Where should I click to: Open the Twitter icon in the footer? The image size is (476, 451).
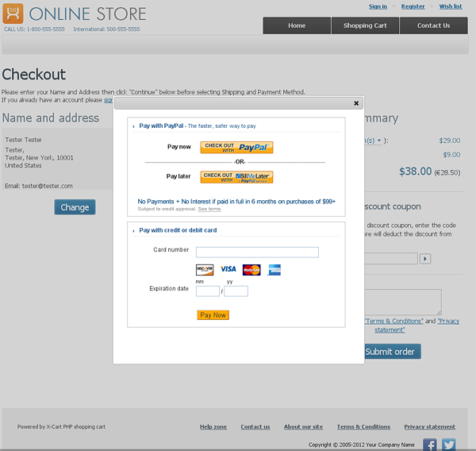449,445
